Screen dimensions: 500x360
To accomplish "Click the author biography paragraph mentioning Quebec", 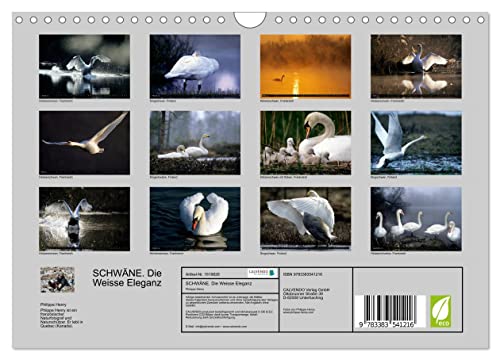I will click(x=61, y=318).
